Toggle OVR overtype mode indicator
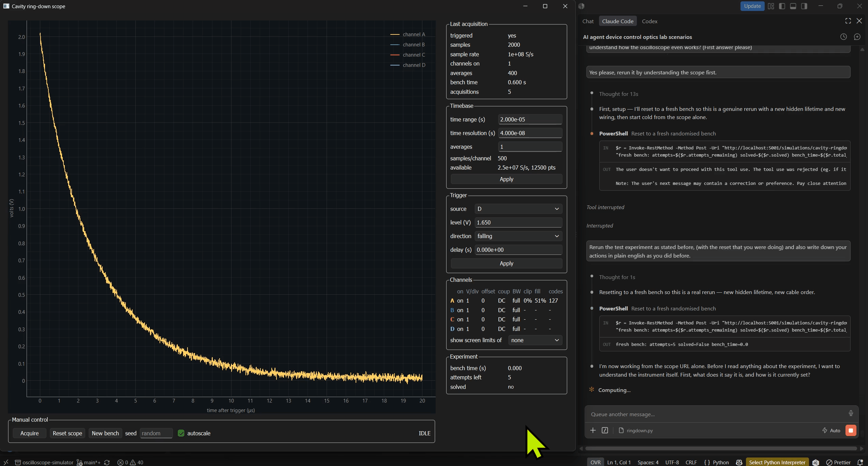The width and height of the screenshot is (868, 466). 596,462
